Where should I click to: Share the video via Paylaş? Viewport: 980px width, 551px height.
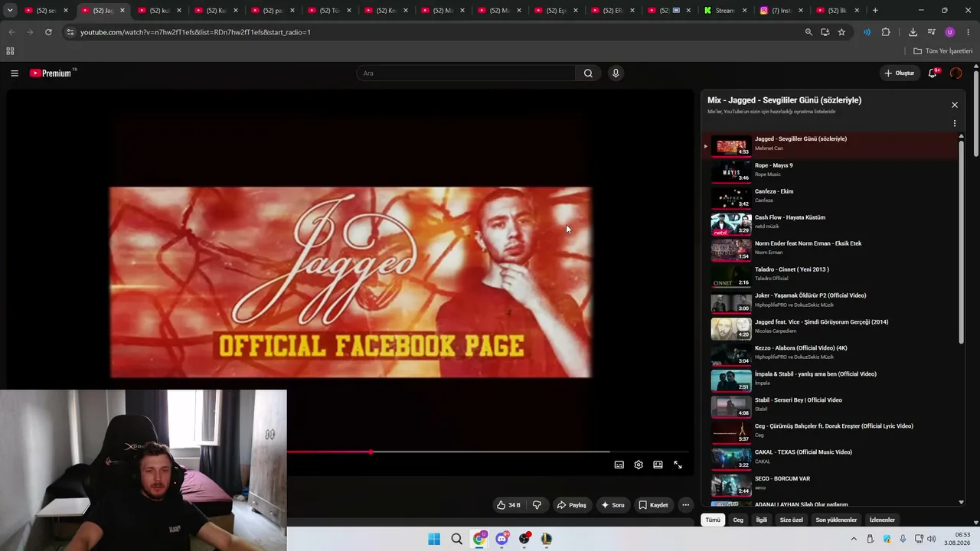point(572,505)
